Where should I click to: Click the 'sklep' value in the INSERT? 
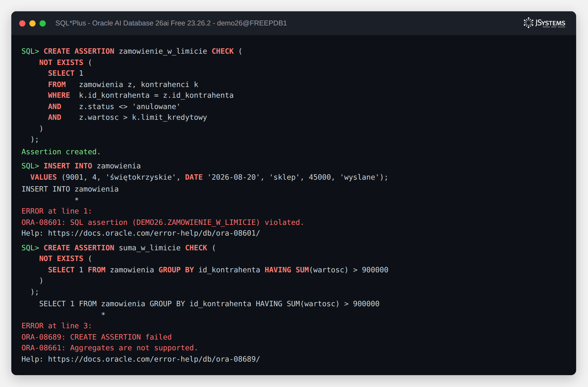coord(284,177)
